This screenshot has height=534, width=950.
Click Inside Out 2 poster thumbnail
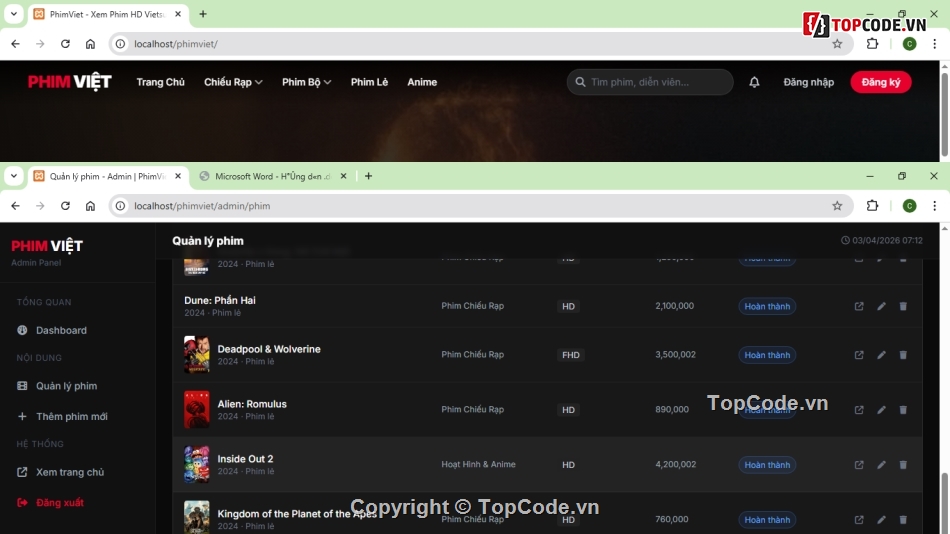coord(197,464)
